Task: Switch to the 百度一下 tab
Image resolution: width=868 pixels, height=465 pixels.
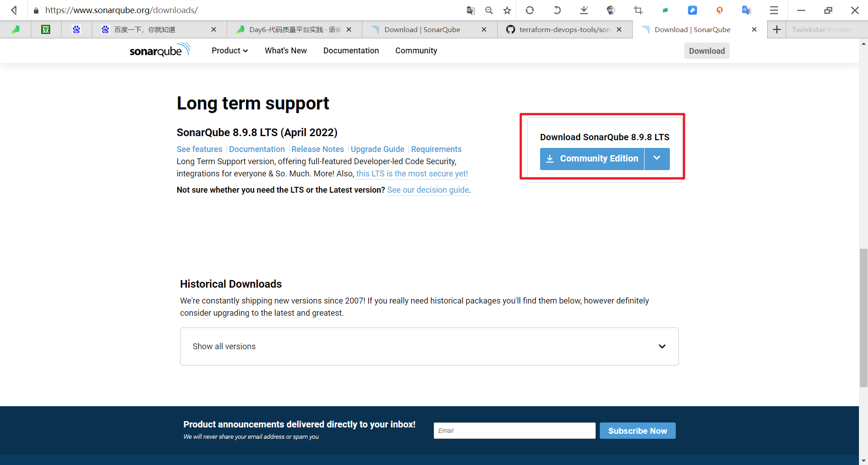Action: click(x=154, y=29)
